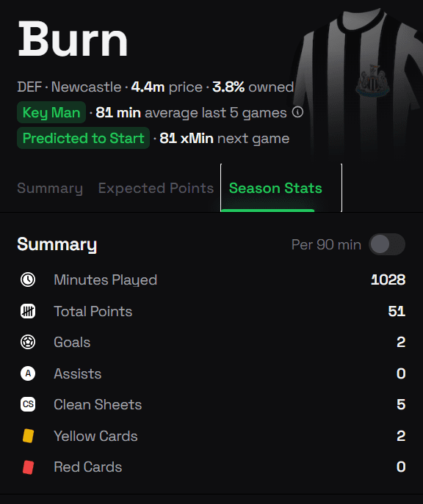Click the Minutes Played value 1028
Screen dimensions: 423x504
pos(388,280)
